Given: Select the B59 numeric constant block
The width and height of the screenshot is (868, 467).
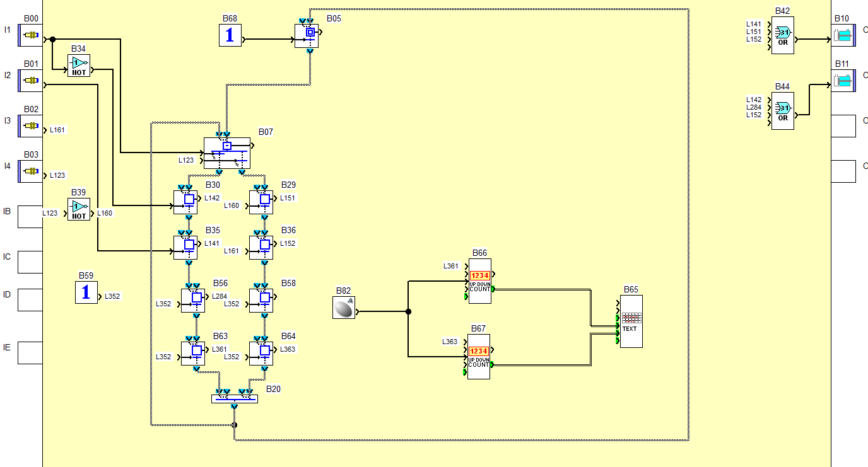Looking at the screenshot, I should coord(86,292).
